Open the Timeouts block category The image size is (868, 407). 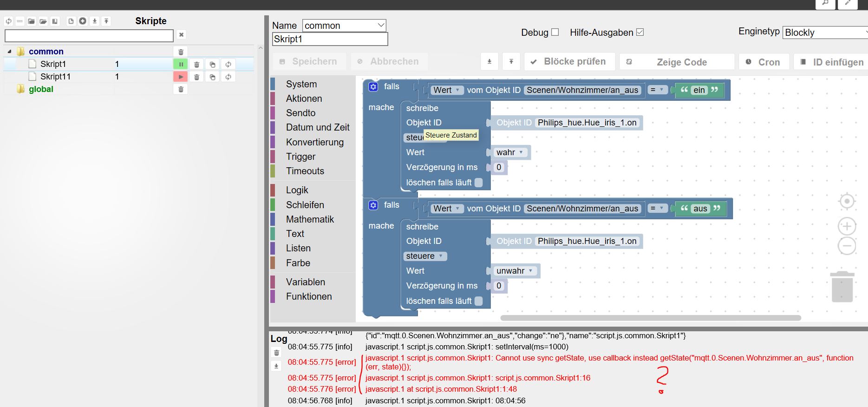(305, 171)
